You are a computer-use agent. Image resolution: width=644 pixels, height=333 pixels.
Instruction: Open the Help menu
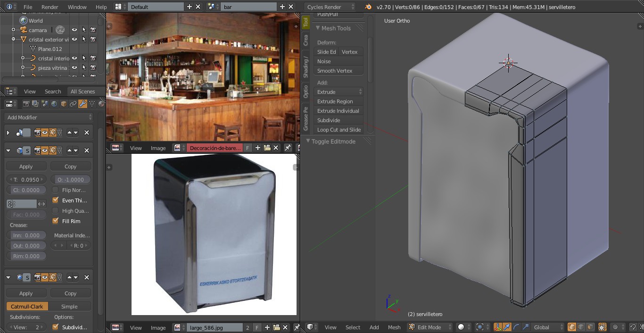point(101,7)
